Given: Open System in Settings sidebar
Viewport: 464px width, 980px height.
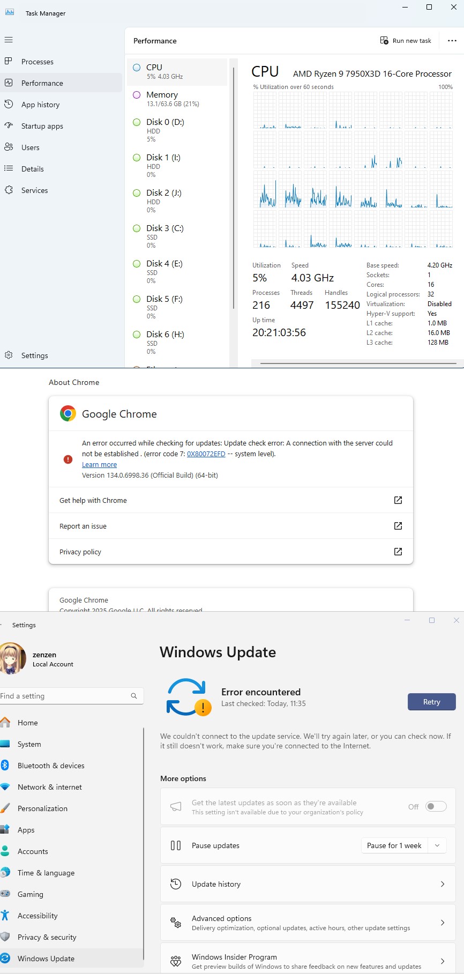Looking at the screenshot, I should click(x=72, y=744).
